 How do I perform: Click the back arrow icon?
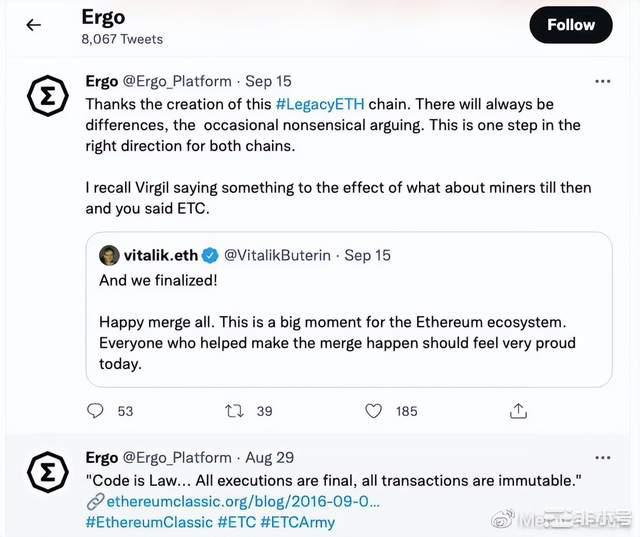coord(34,25)
